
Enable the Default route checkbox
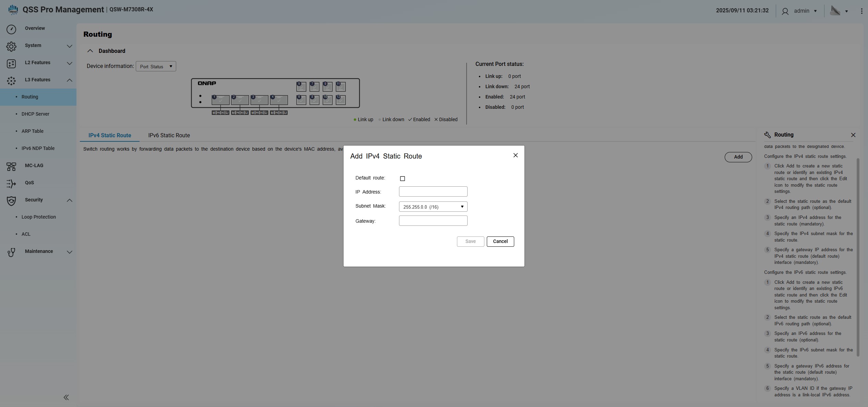[x=402, y=178]
